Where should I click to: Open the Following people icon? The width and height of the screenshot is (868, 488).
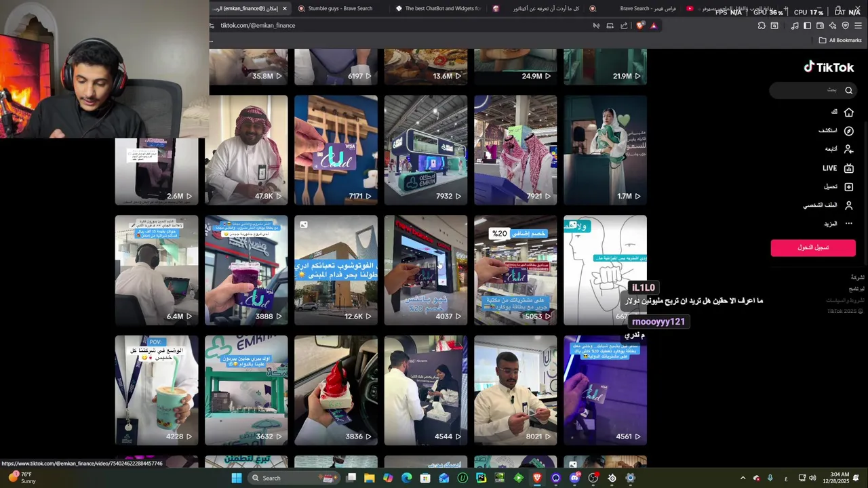(x=848, y=149)
